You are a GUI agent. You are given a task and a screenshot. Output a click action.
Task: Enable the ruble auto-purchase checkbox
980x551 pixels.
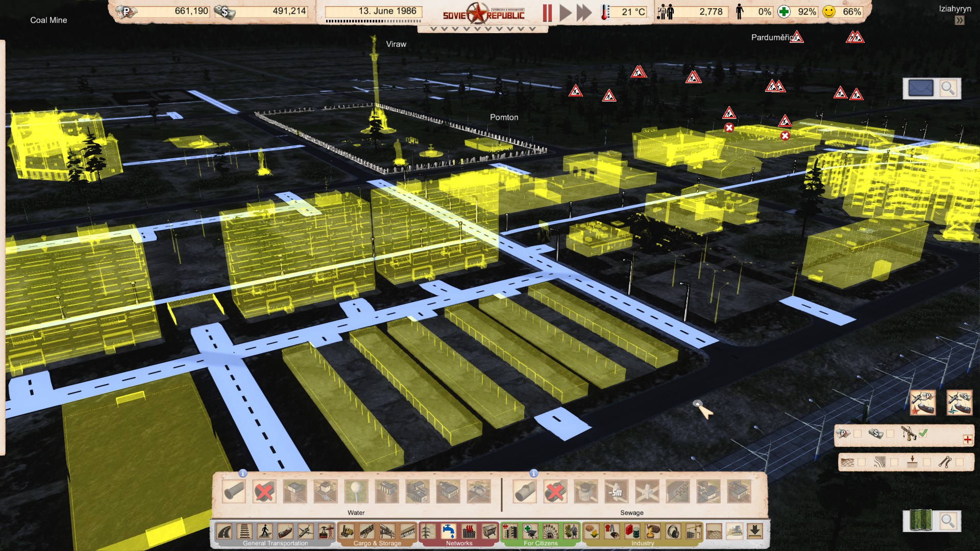click(857, 434)
